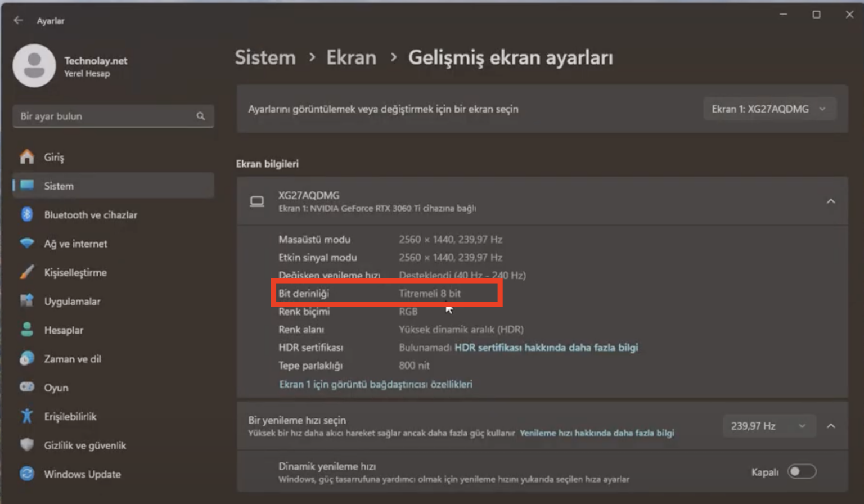Open the Ekran 1: XG27AQDMG display selector
The height and width of the screenshot is (504, 864).
click(769, 109)
